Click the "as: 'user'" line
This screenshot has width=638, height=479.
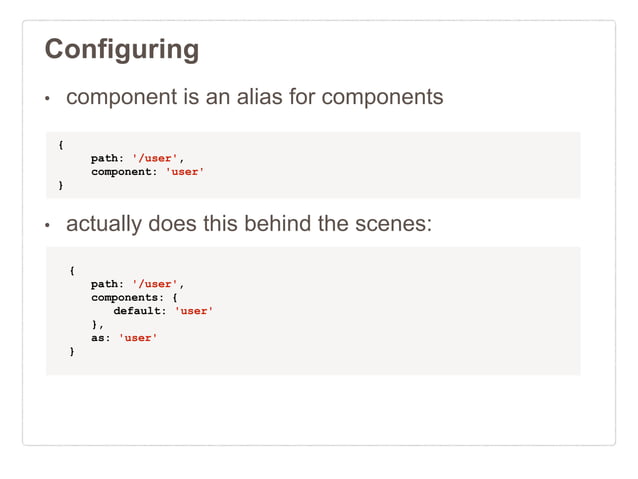125,338
